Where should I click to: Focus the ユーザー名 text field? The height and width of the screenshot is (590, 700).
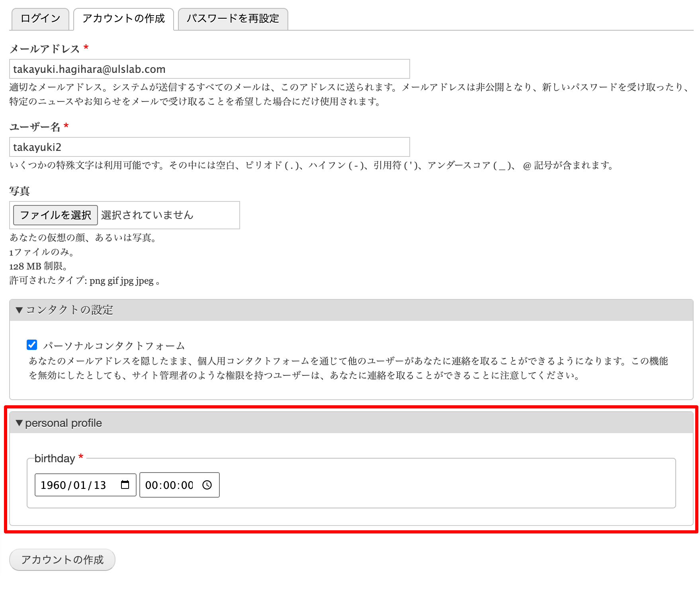click(209, 147)
